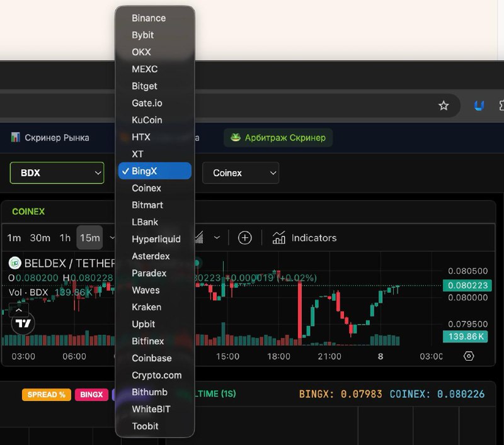Choose Bitmart from the menu

(x=154, y=205)
